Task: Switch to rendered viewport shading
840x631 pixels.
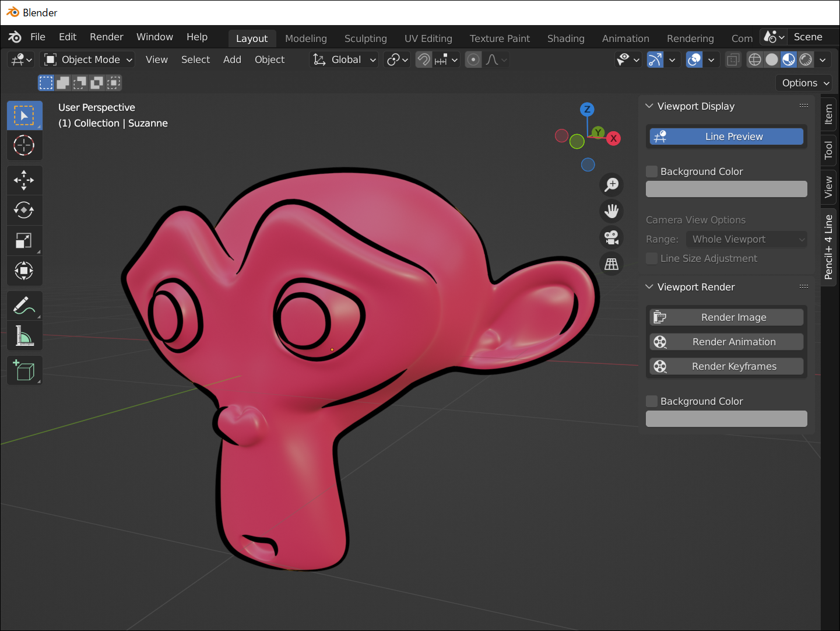Action: [x=806, y=59]
